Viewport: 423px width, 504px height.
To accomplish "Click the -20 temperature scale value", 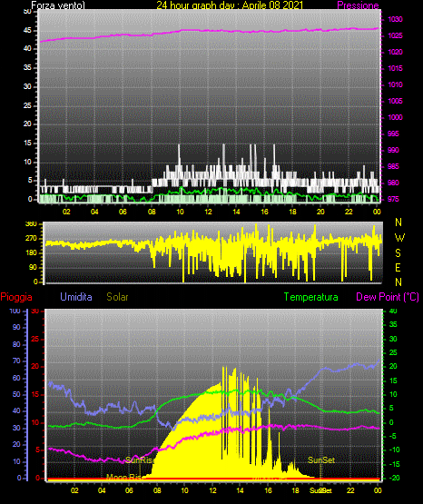I will (395, 478).
